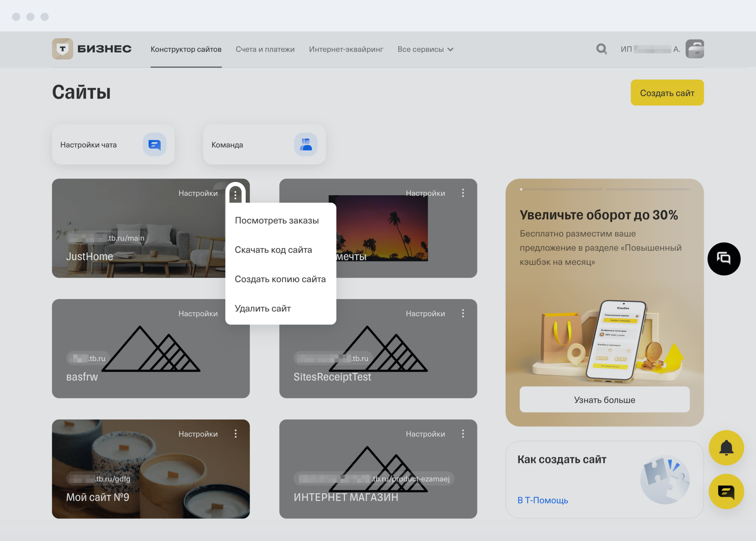Choose Скачать код сайта menu entry

[273, 250]
